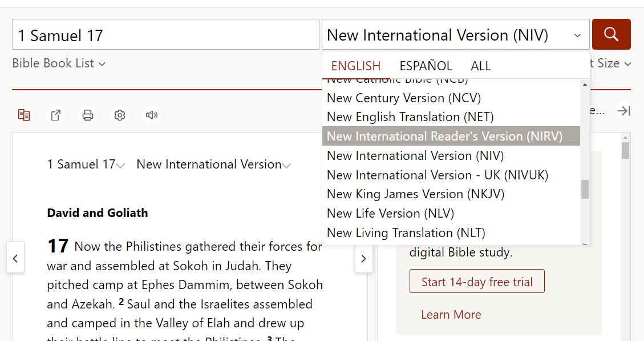Open New International Version passage dropdown
Image resolution: width=644 pixels, height=341 pixels.
pos(213,165)
